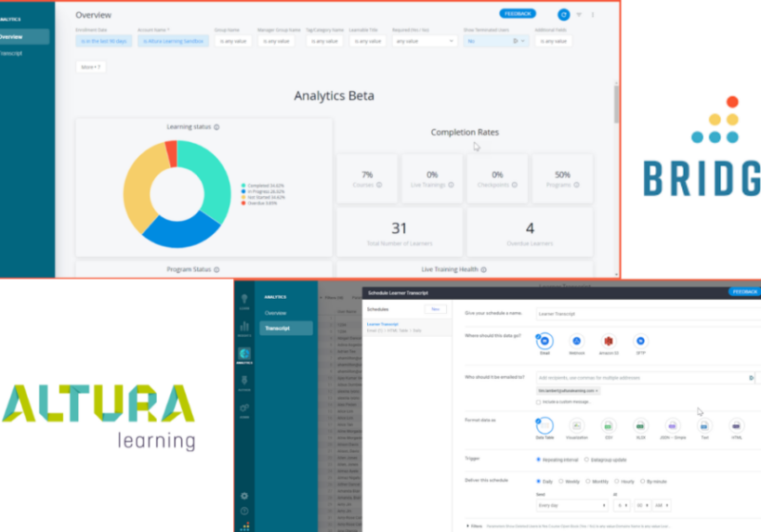
Task: Select Hourly delivery schedule
Action: pyautogui.click(x=616, y=481)
